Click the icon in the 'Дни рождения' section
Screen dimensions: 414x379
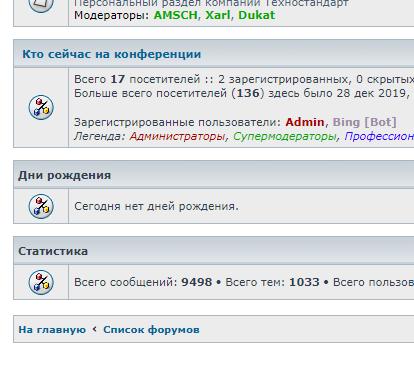[x=41, y=206]
